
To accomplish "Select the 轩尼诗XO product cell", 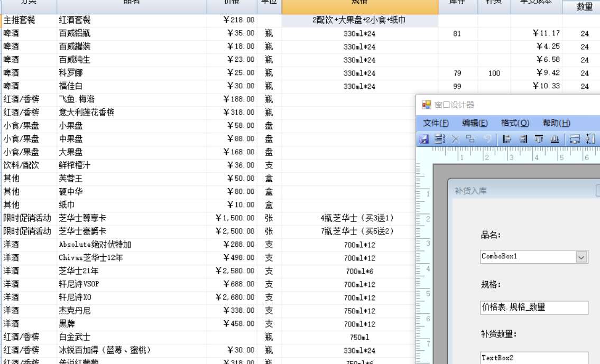I will click(x=132, y=297).
